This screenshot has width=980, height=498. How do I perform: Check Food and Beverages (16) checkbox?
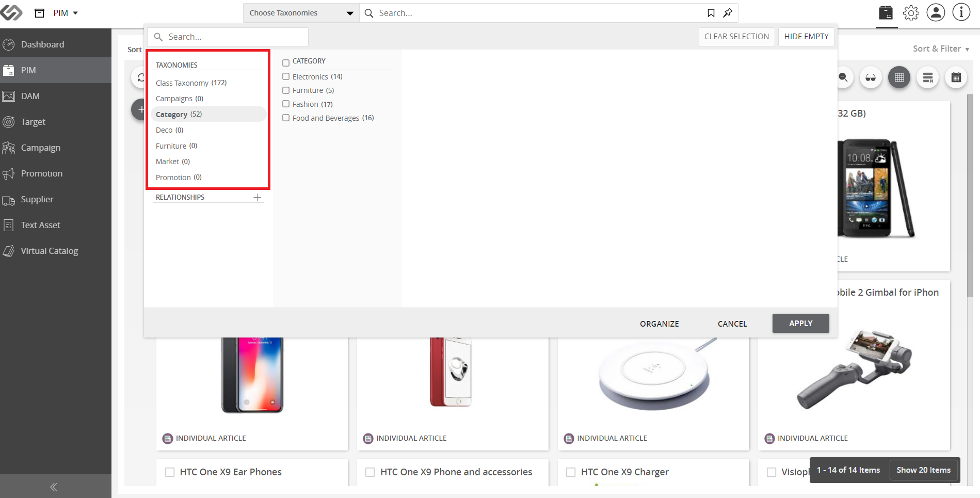(x=286, y=118)
